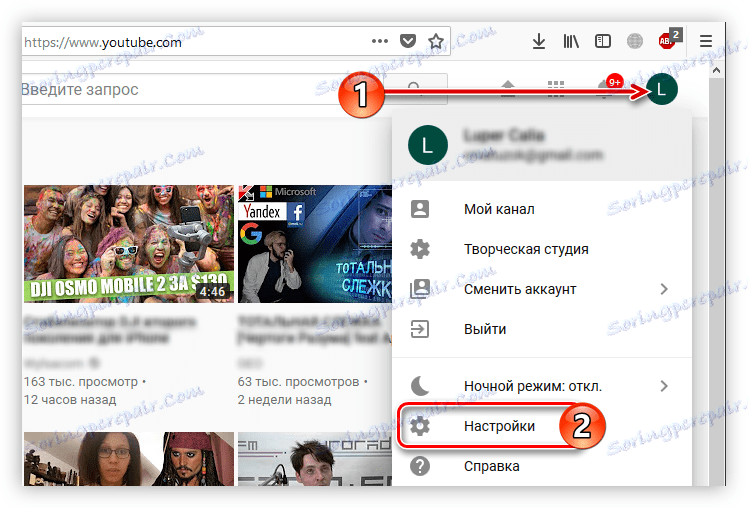Click '163 тыс. просмотр' view count text

[81, 382]
